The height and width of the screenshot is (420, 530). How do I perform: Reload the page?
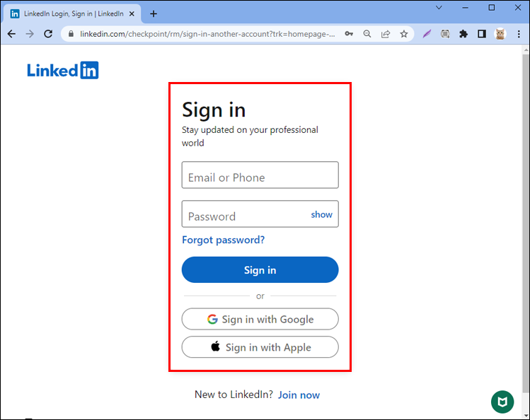[x=48, y=33]
